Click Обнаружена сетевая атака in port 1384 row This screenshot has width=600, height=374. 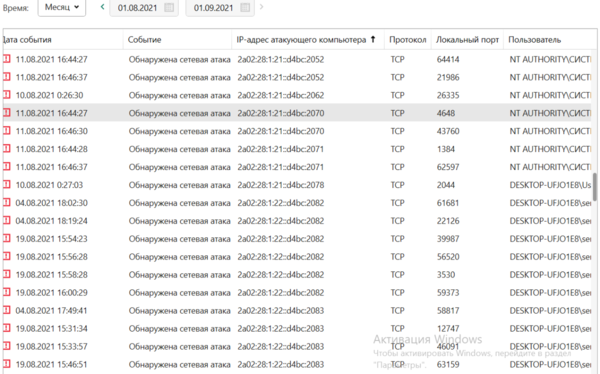pos(179,149)
